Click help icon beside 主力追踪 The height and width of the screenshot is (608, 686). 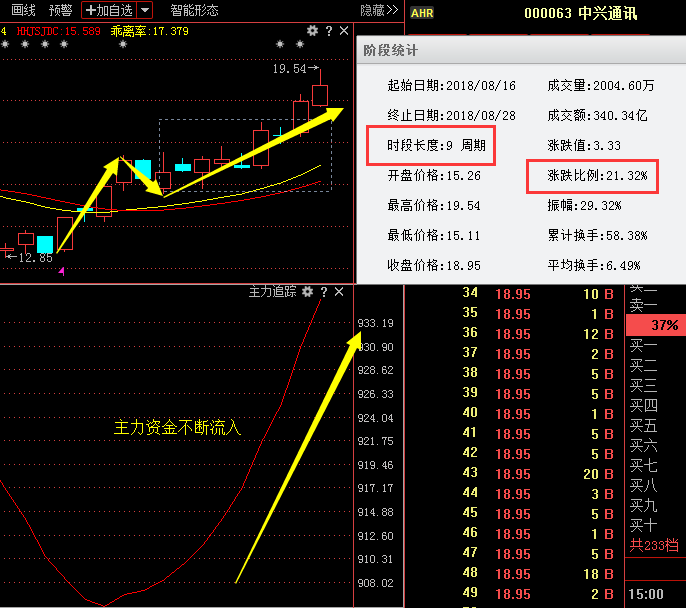coord(324,292)
